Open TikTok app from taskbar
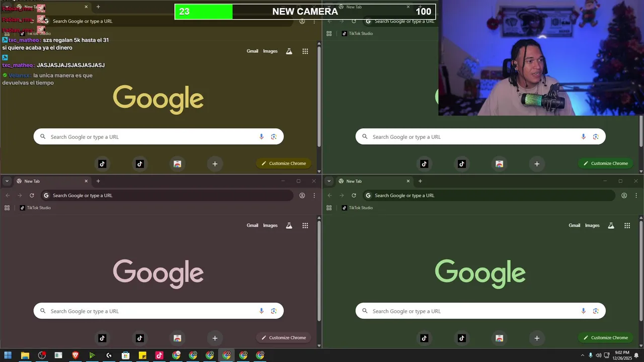 coord(159,355)
